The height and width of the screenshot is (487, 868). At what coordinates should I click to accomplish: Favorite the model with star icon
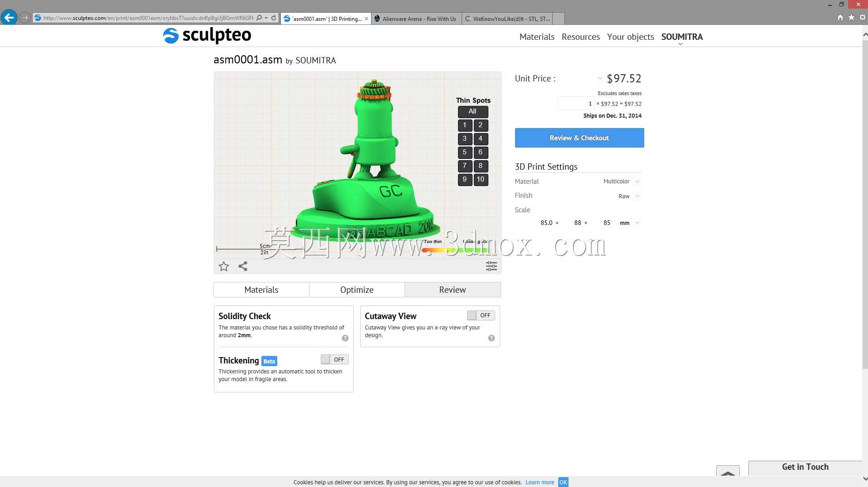click(x=224, y=266)
